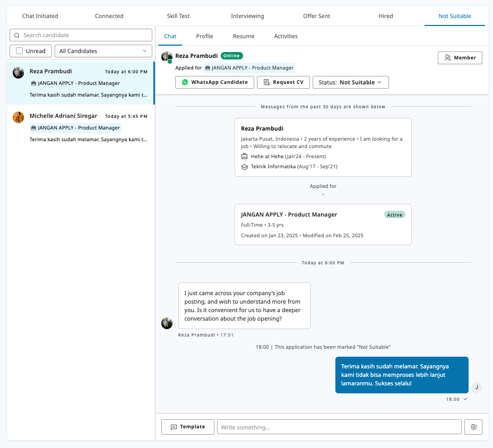Click the blue rejection message bubble
Viewport: 493px width, 448px height.
(x=402, y=375)
